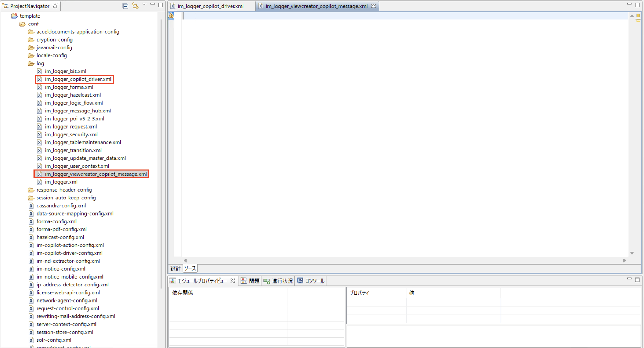Viewport: 644px width, 348px height.
Task: Select im_logger_viewcreator_copilot_message.xml in tree
Action: 96,174
